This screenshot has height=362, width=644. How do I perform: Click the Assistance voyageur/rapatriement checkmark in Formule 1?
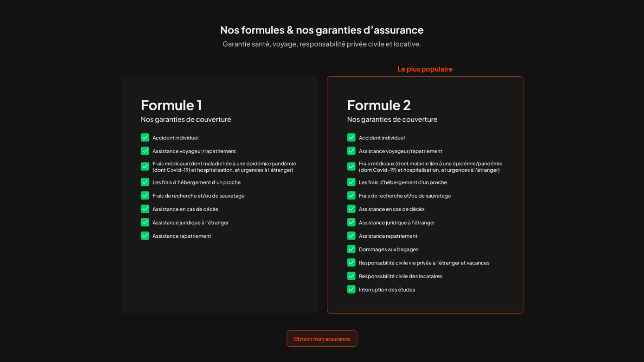tap(145, 151)
